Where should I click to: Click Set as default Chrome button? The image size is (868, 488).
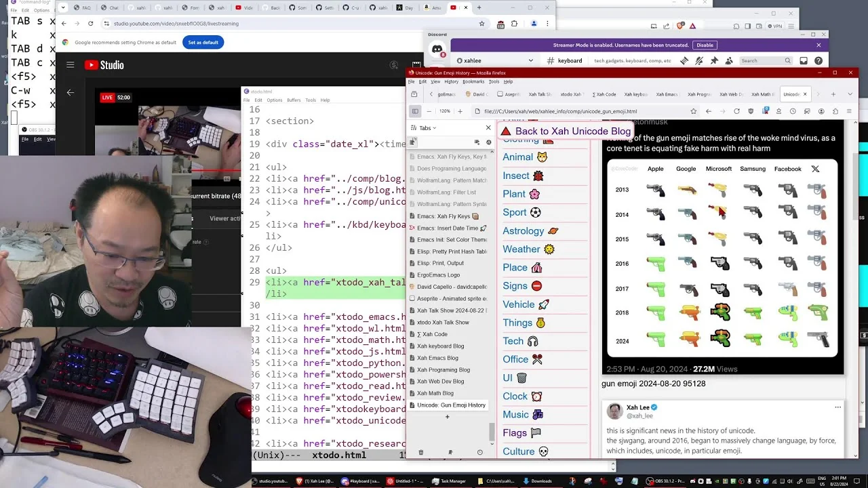point(203,42)
